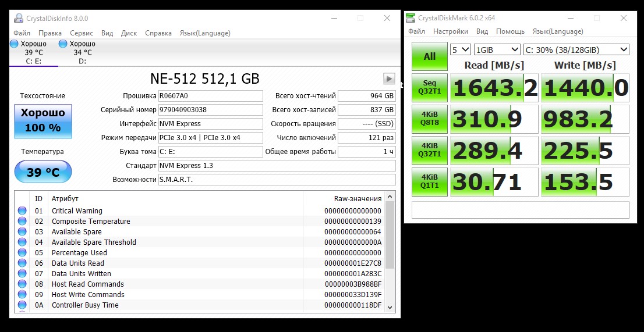Click the status orb for Composite Temperature
This screenshot has height=332, width=644.
coord(22,222)
